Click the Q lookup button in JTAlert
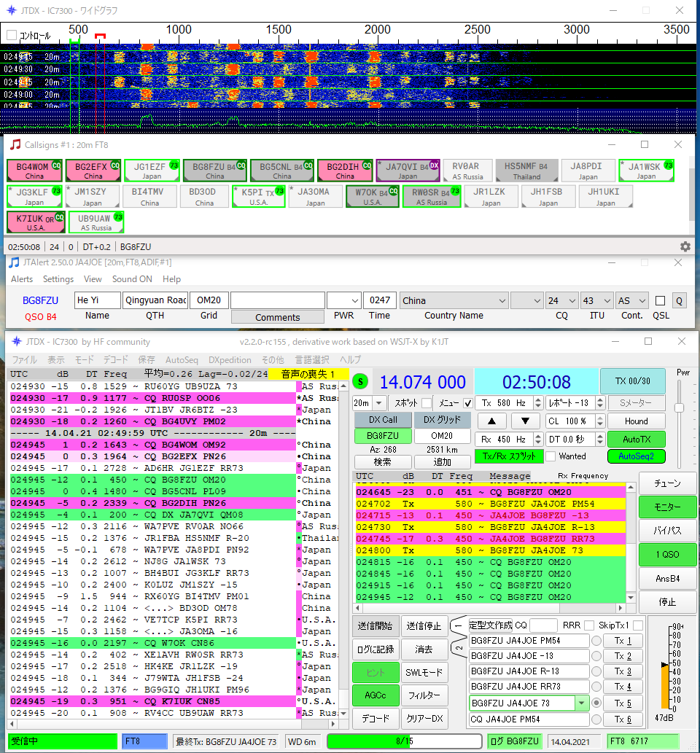The height and width of the screenshot is (753, 700). coord(678,300)
